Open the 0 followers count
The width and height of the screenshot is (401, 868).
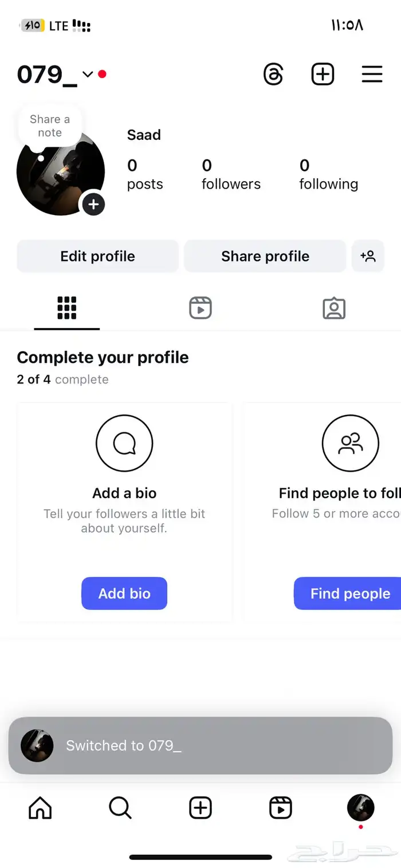231,174
